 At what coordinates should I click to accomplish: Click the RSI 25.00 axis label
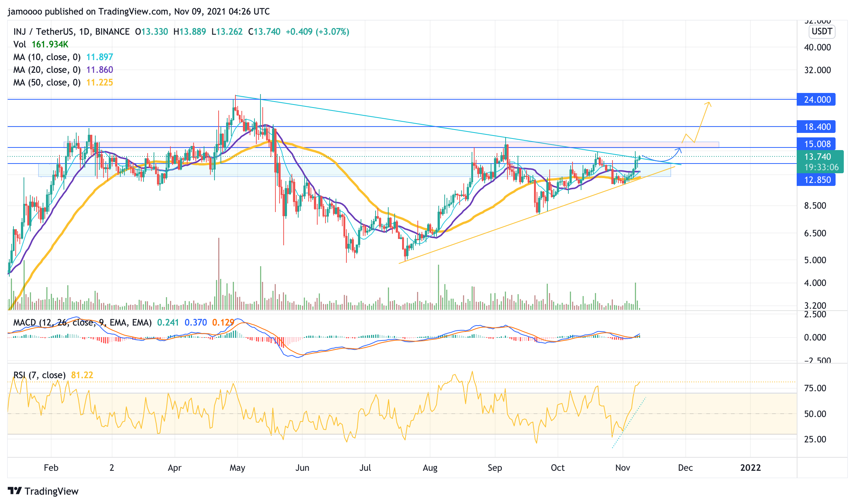815,439
